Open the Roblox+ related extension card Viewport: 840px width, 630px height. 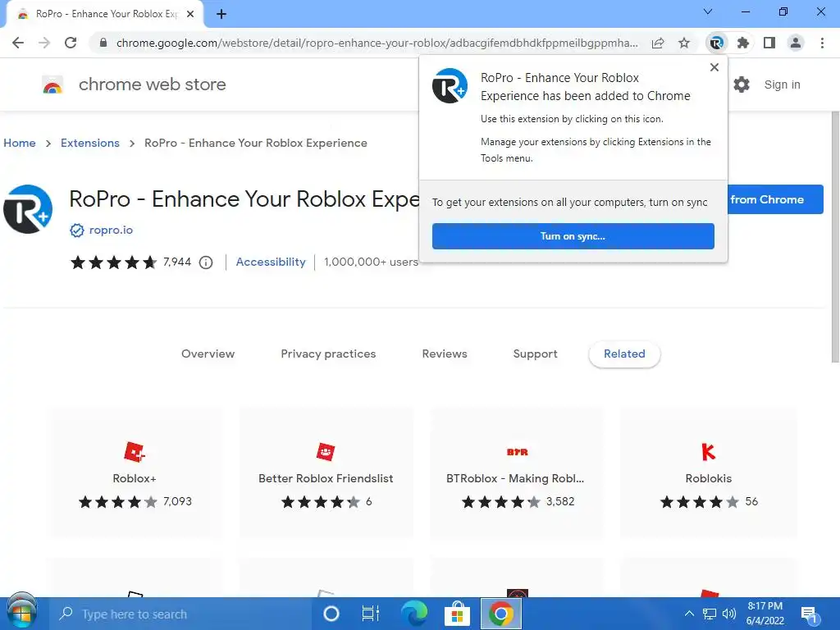135,472
